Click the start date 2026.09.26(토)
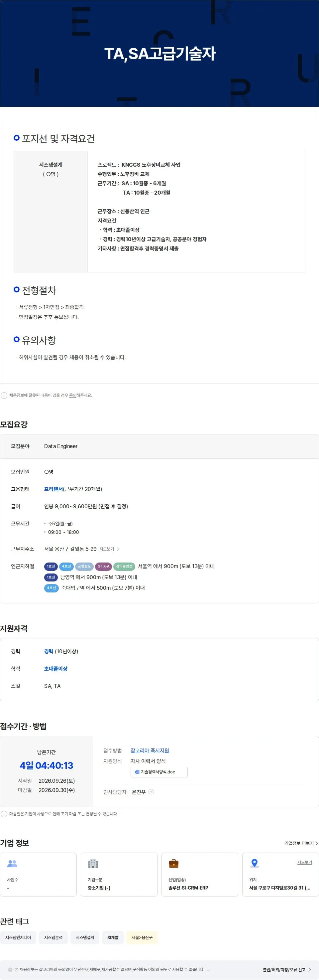This screenshot has width=319, height=980. (56, 780)
